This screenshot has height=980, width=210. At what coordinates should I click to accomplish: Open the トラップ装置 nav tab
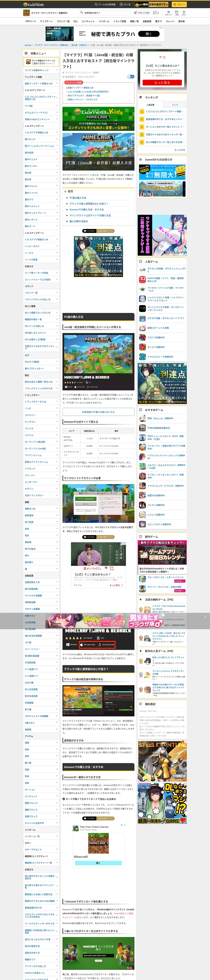[120, 21]
